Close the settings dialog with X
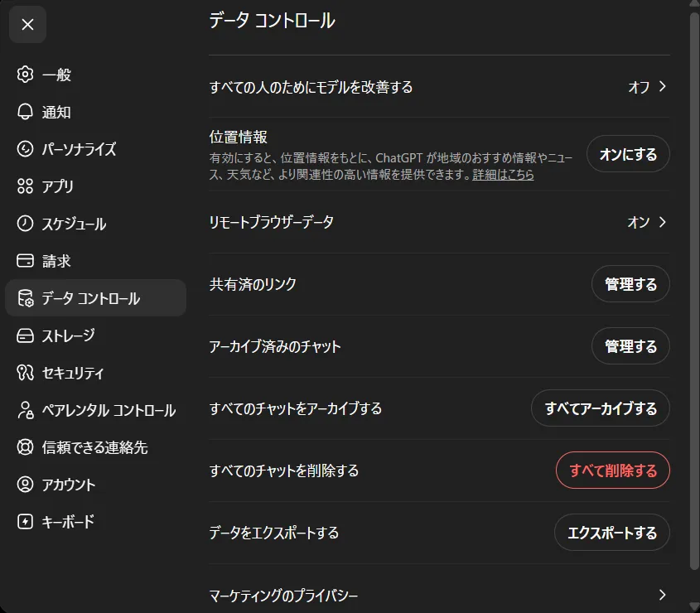The height and width of the screenshot is (613, 700). [x=27, y=25]
